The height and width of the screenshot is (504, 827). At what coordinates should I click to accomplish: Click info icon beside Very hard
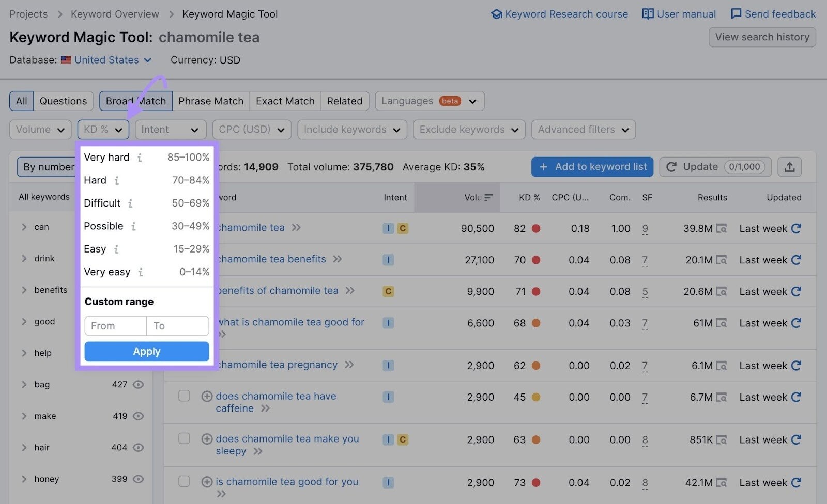pyautogui.click(x=140, y=157)
